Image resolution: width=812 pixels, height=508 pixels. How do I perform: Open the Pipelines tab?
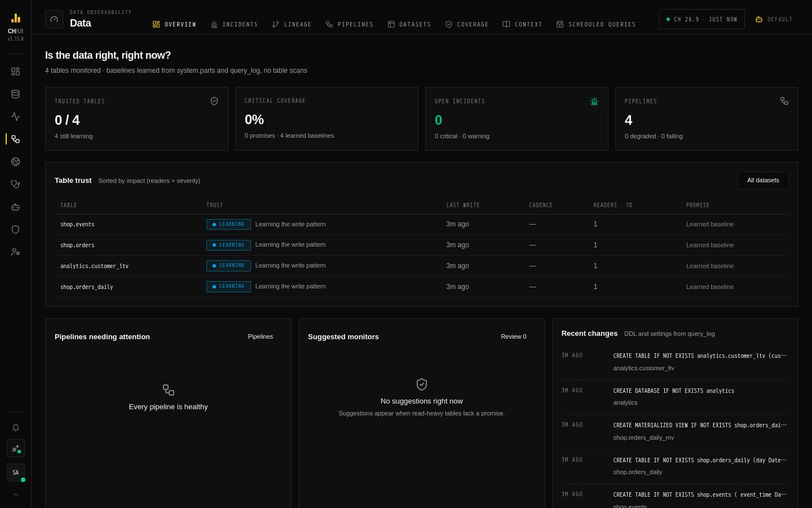tap(349, 24)
